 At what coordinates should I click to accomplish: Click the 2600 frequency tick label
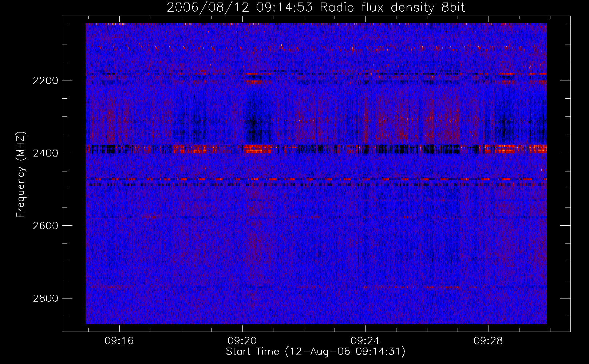46,226
